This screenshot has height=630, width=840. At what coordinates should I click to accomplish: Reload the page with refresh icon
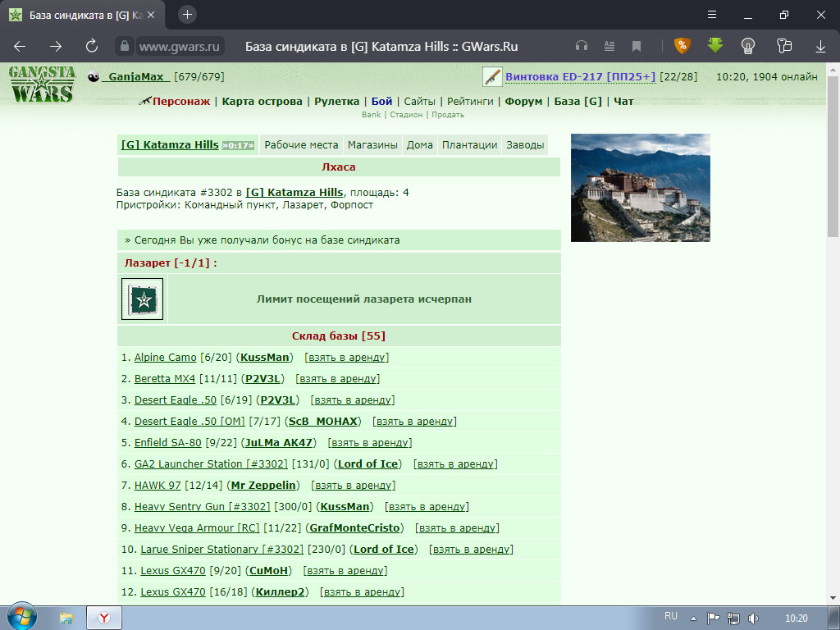pos(92,46)
